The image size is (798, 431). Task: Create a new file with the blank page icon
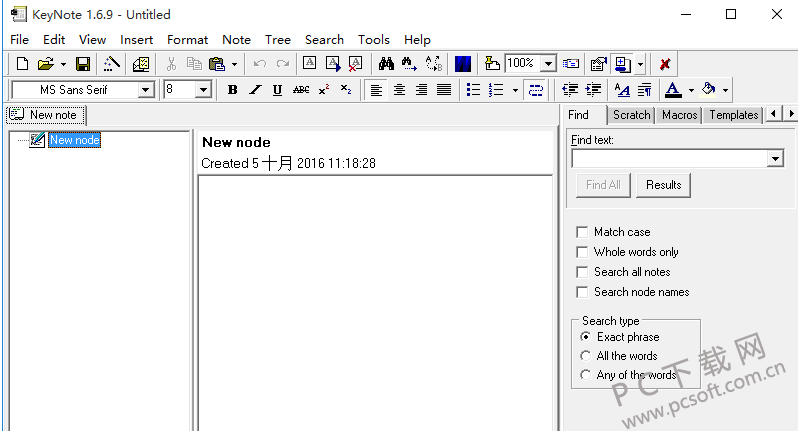pos(22,64)
